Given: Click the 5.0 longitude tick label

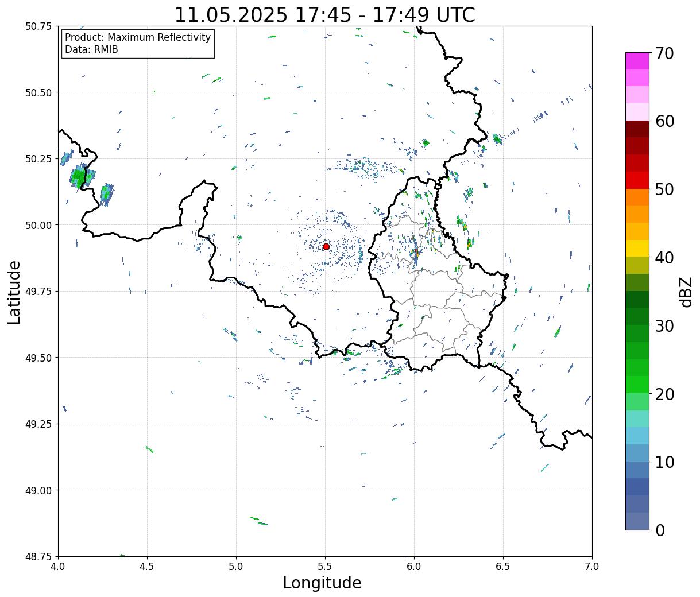Looking at the screenshot, I should click(x=236, y=567).
